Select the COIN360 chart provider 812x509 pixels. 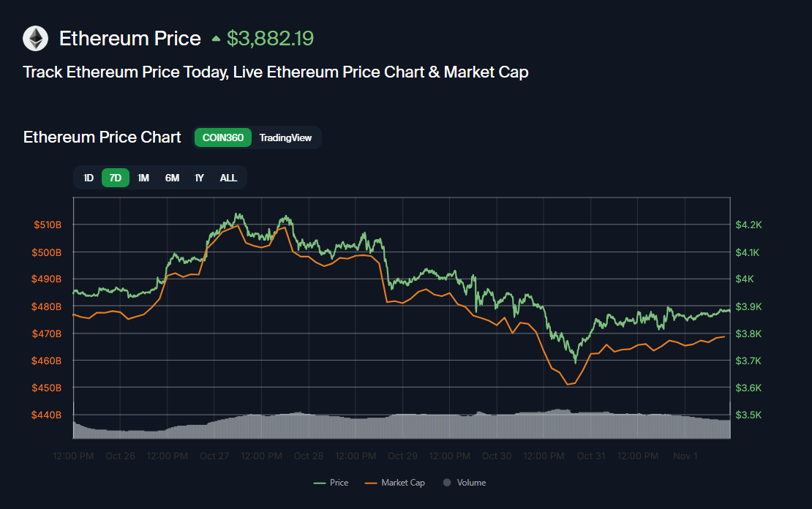[222, 137]
